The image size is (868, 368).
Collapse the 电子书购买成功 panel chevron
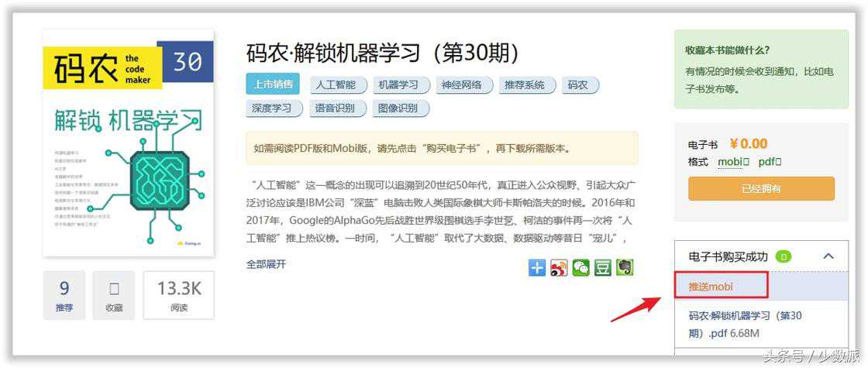[828, 256]
